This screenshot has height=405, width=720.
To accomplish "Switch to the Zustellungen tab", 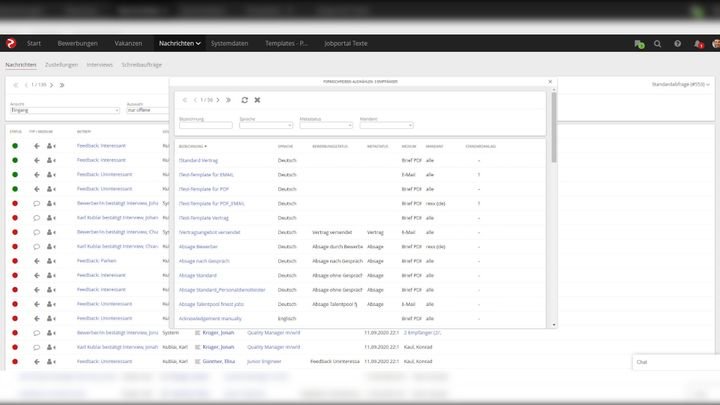I will click(62, 65).
